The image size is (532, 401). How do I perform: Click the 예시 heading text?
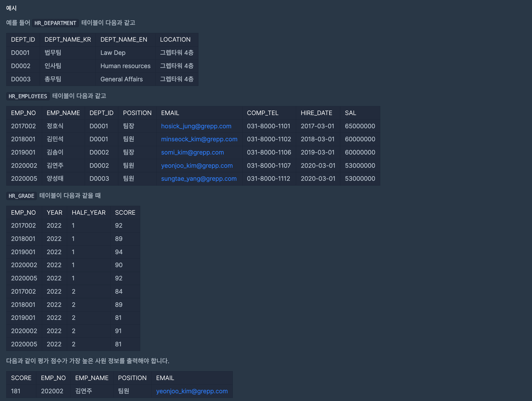pos(11,8)
